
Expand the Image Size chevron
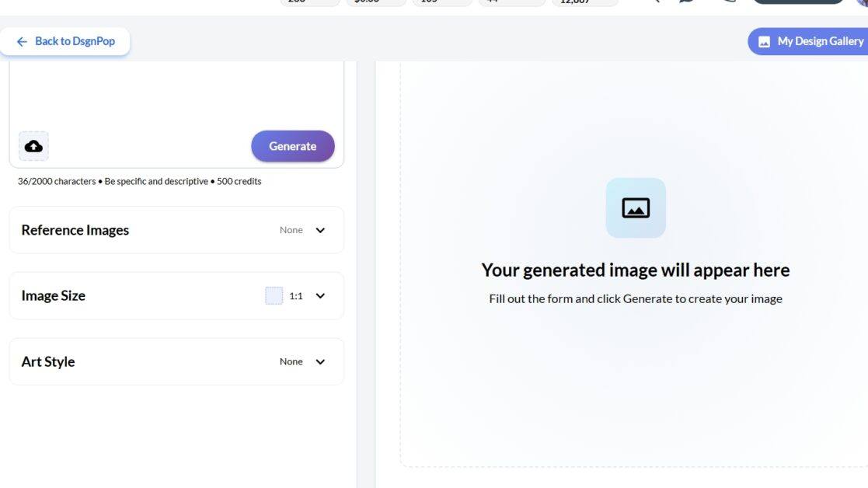tap(320, 296)
